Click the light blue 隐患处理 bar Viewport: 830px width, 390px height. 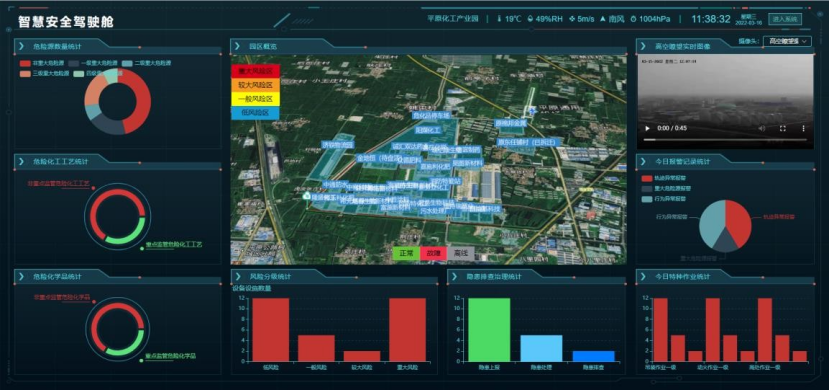pyautogui.click(x=541, y=348)
